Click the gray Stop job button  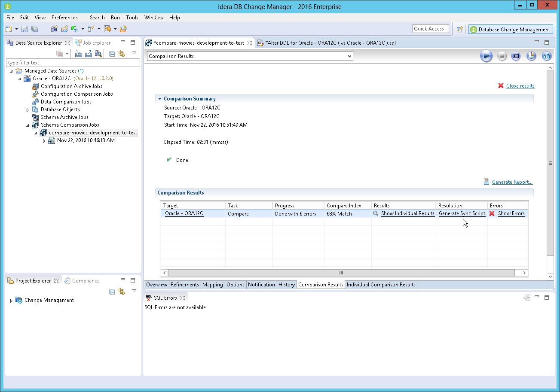coord(502,56)
